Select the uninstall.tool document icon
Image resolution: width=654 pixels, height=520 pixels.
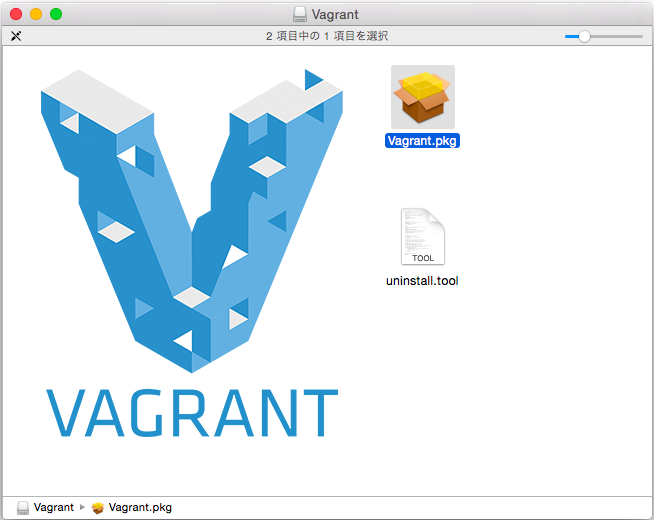click(x=423, y=236)
